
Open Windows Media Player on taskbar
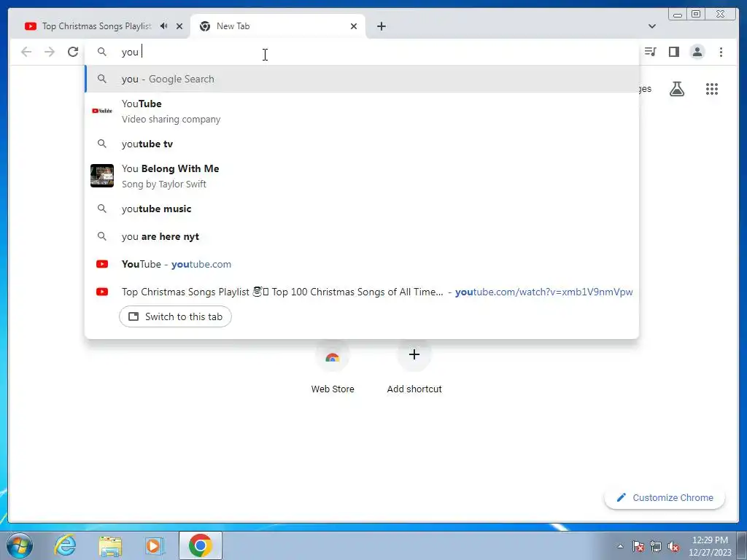[x=155, y=545]
